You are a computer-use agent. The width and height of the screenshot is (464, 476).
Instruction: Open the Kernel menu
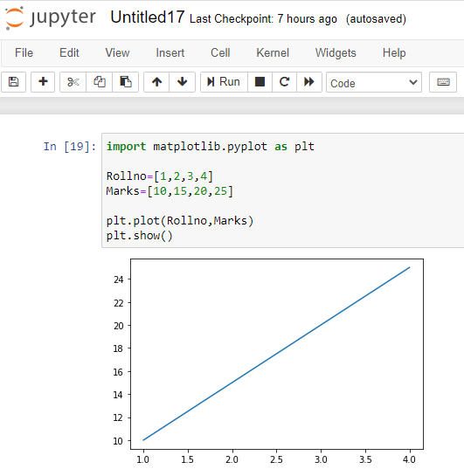click(x=273, y=52)
